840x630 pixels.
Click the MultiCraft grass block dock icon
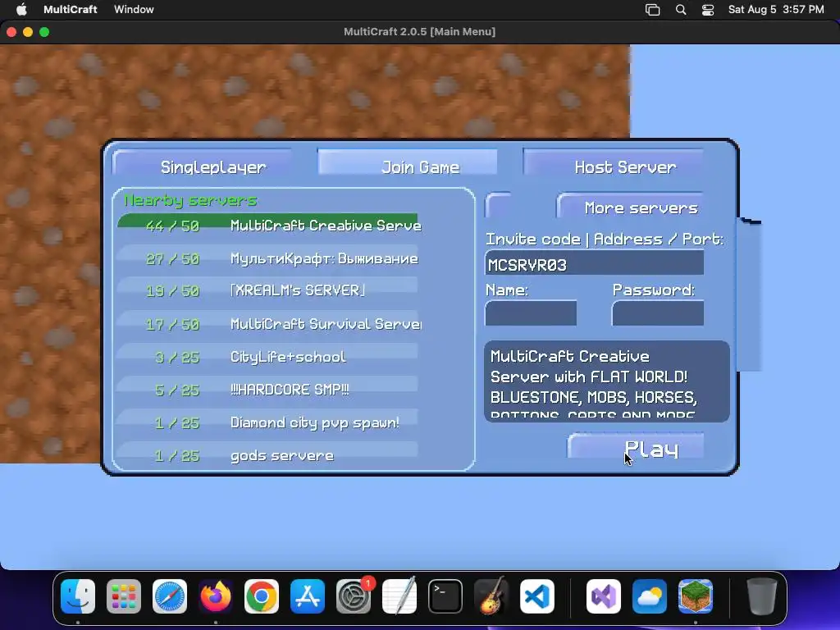click(696, 596)
